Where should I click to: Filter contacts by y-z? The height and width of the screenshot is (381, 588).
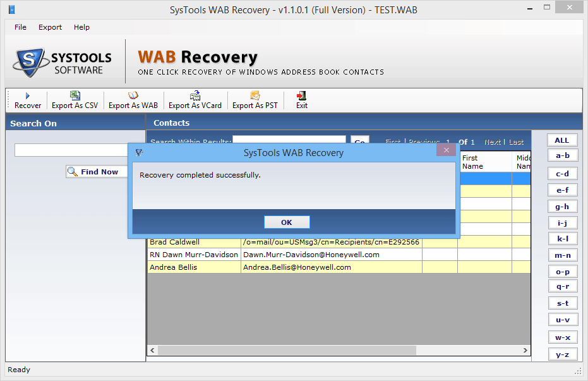tap(563, 354)
